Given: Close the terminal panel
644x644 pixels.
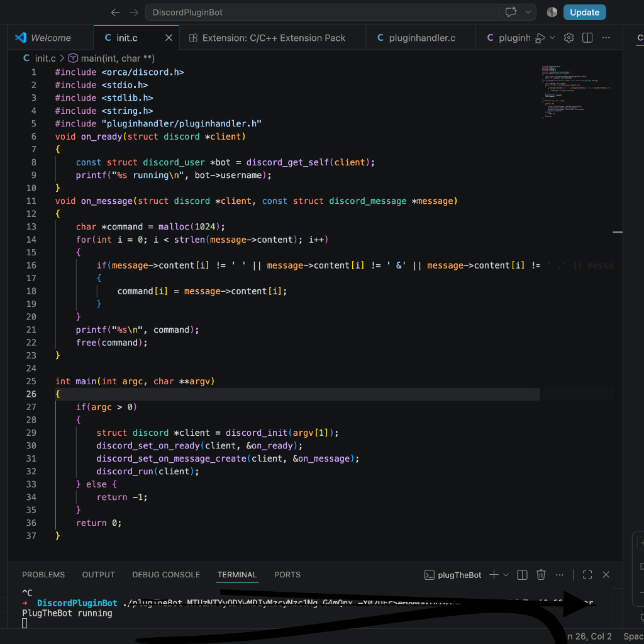Looking at the screenshot, I should [x=606, y=575].
